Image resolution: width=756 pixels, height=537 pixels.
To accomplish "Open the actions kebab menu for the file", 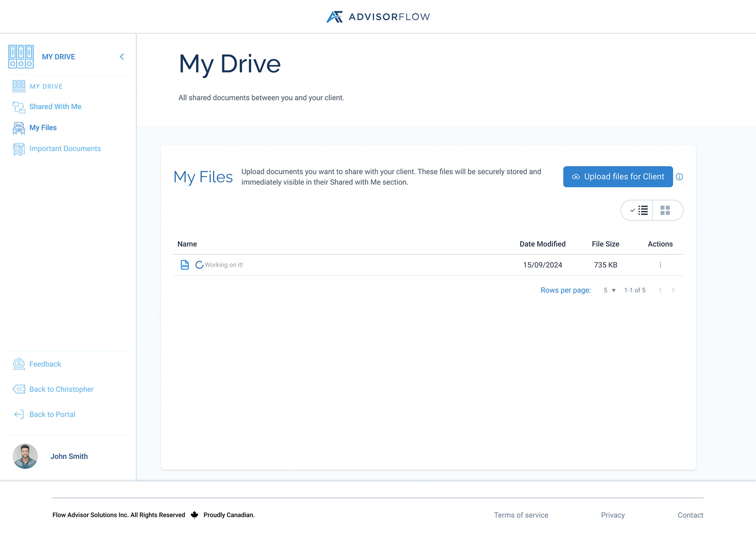I will [x=660, y=265].
